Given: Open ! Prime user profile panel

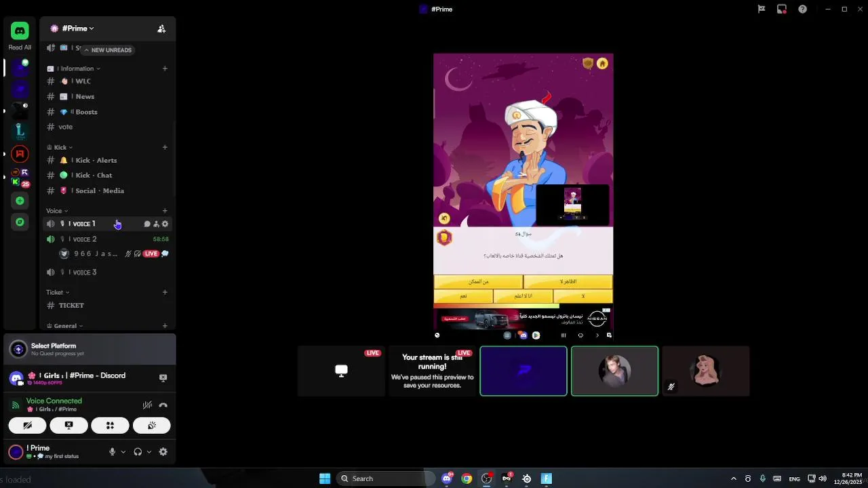Looking at the screenshot, I should 54,451.
